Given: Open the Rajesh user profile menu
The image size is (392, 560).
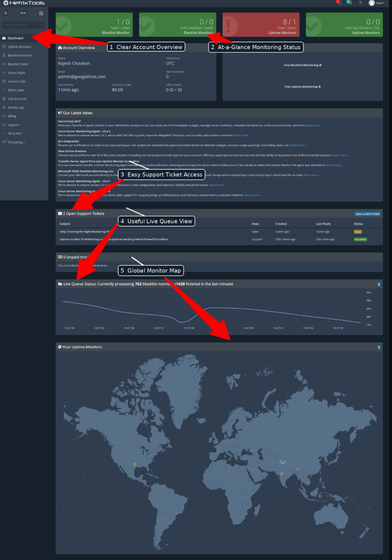Looking at the screenshot, I should (376, 3).
